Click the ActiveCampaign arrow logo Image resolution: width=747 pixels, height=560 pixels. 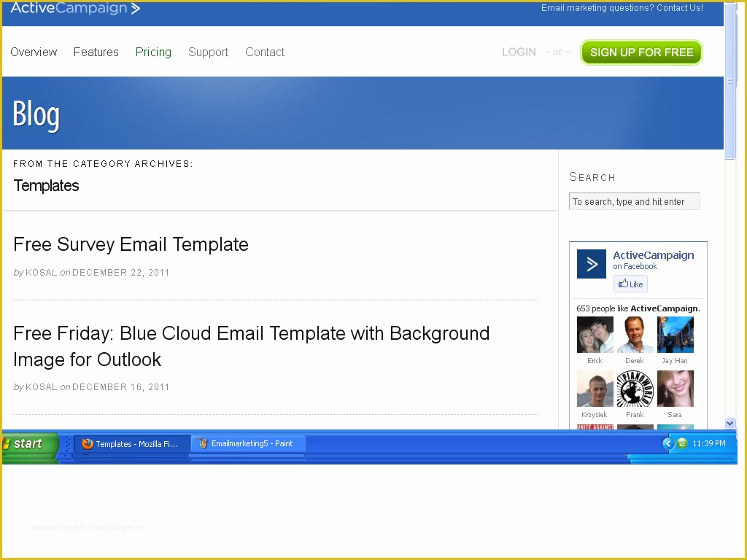click(136, 8)
